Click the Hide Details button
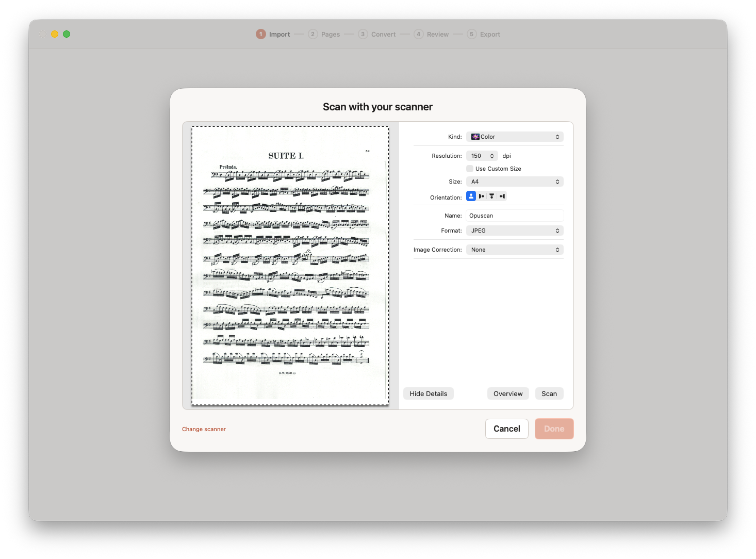 point(429,393)
